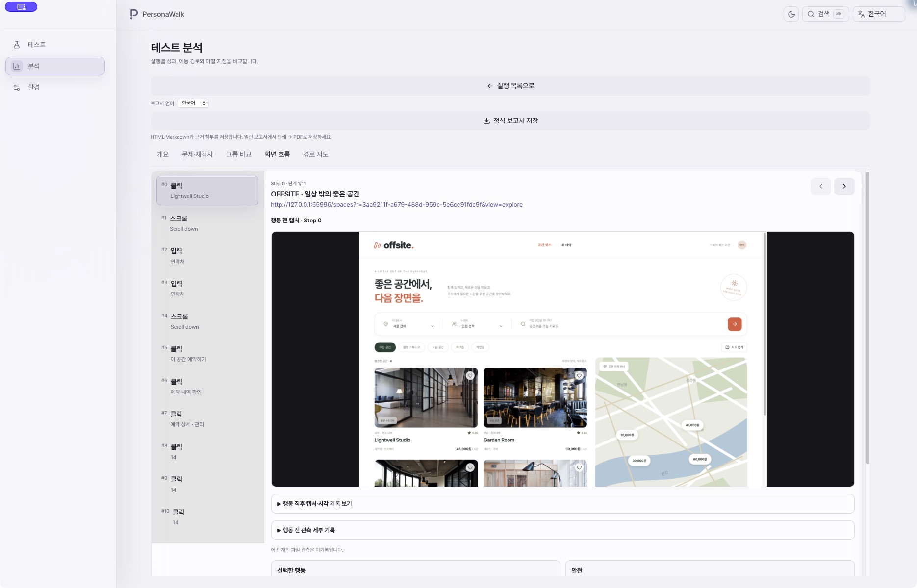The image size is (917, 588).
Task: Click 정식 보고서 저장 button
Action: click(510, 121)
